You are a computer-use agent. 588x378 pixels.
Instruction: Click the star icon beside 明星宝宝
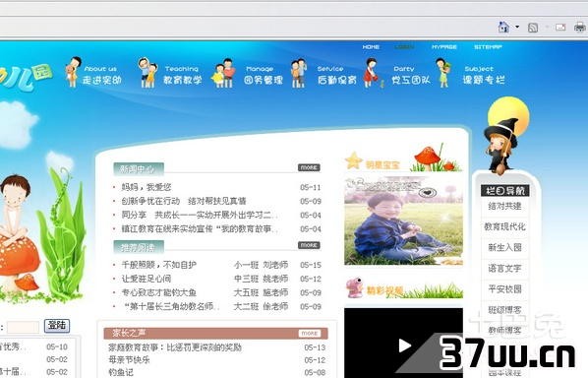353,160
